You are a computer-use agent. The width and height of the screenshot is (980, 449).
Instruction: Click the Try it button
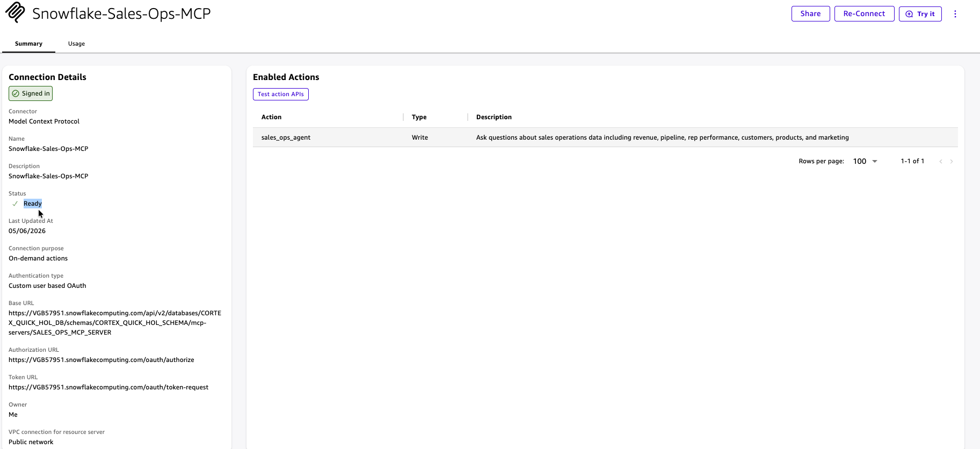pyautogui.click(x=920, y=13)
